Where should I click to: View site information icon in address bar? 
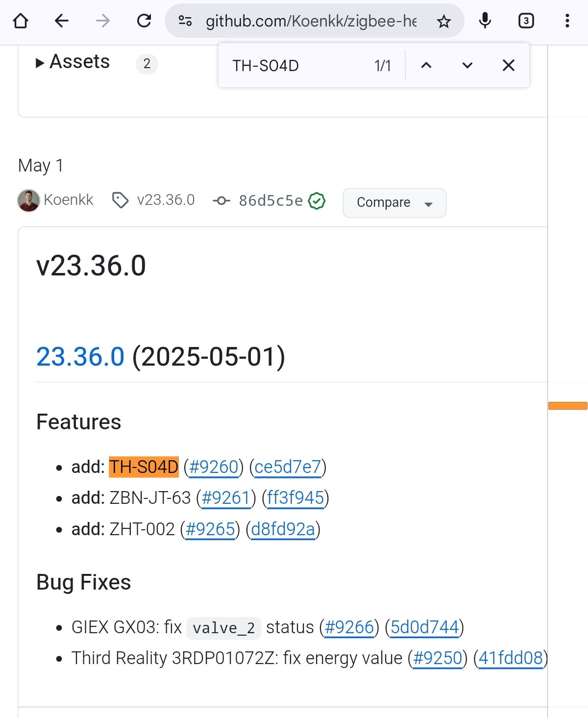pos(185,21)
